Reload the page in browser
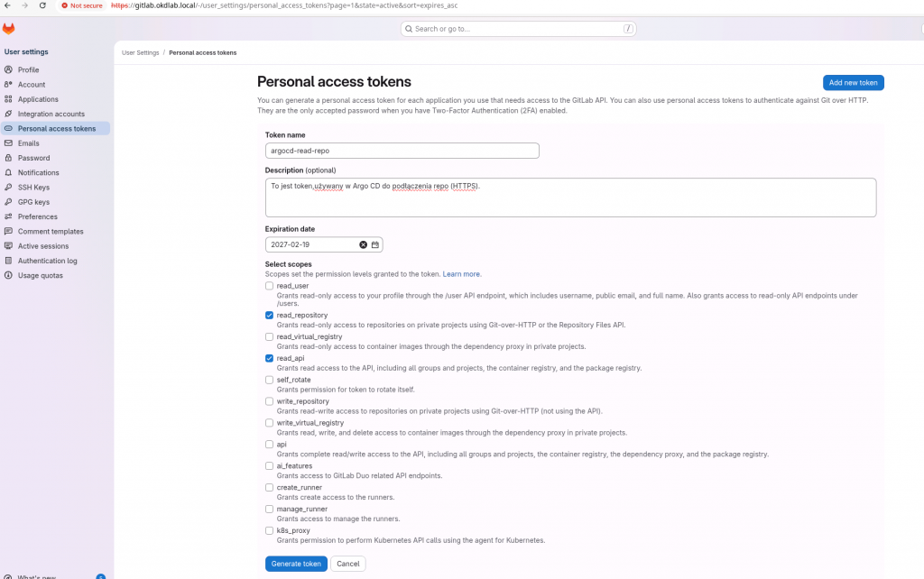 [42, 5]
